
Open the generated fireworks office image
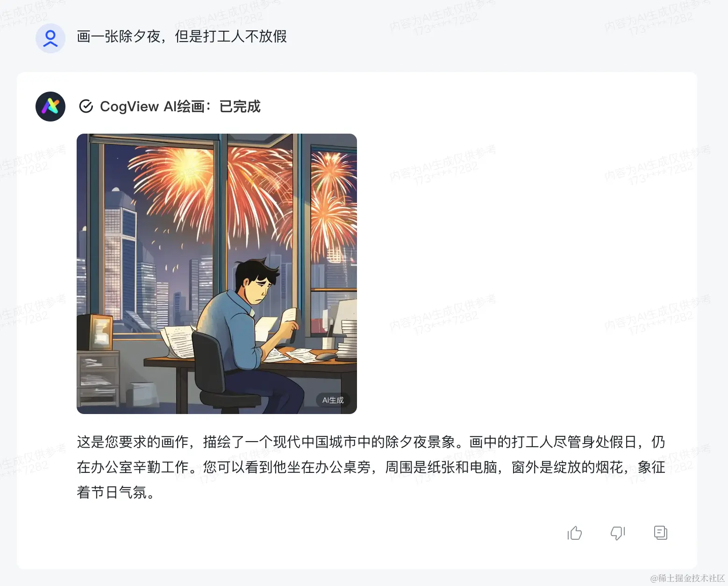(217, 274)
